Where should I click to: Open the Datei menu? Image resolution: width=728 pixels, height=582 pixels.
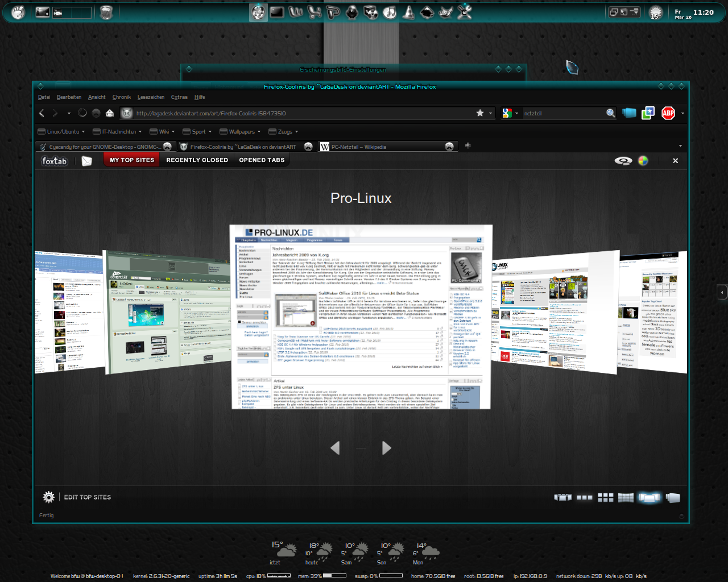point(44,97)
